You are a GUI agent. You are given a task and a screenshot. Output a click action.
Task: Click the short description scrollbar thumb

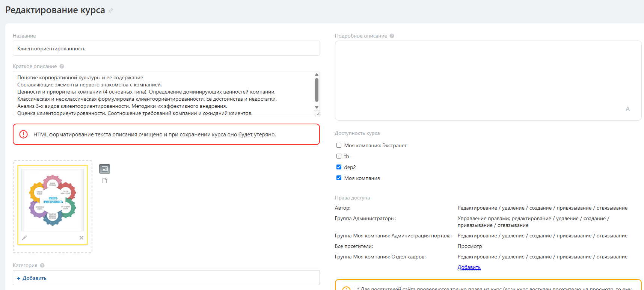317,90
